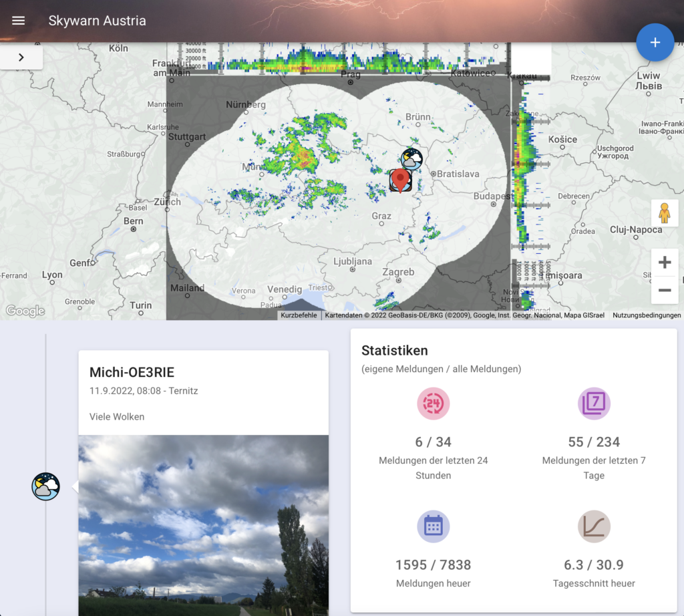
Task: Click the '6.3 / 30.9' statistic value
Action: (594, 565)
